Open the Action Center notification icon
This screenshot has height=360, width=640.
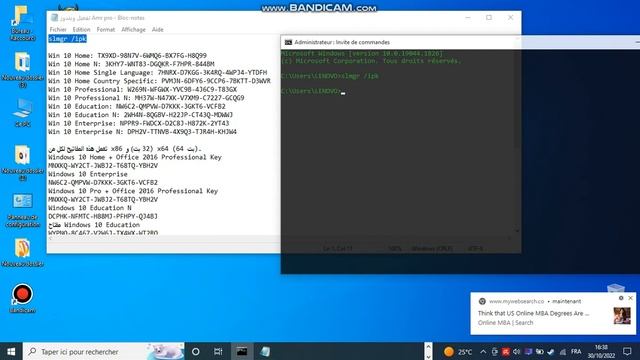point(627,351)
